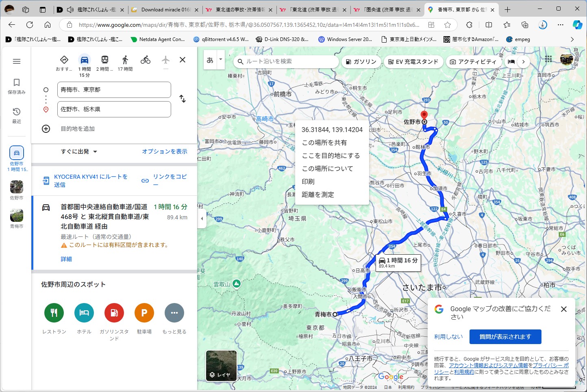Viewport: 587px width, 392px height.
Task: Select the recommended (おすすめ) travel mode
Action: 64,63
